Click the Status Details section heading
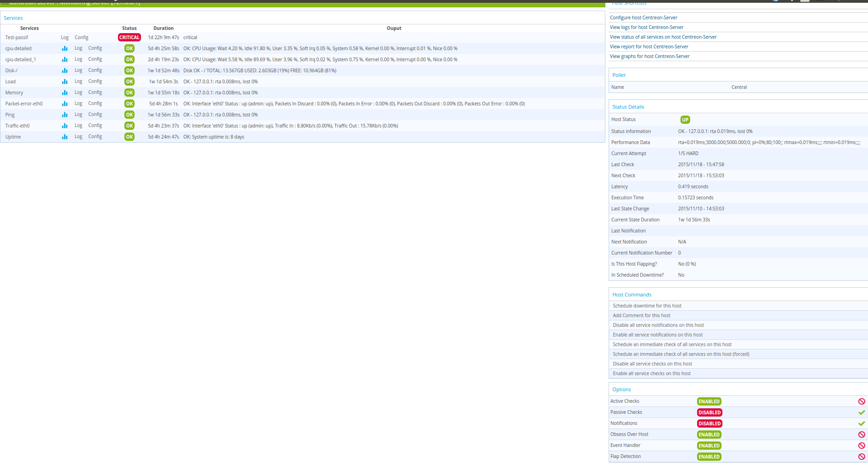Image resolution: width=868 pixels, height=464 pixels. click(628, 107)
